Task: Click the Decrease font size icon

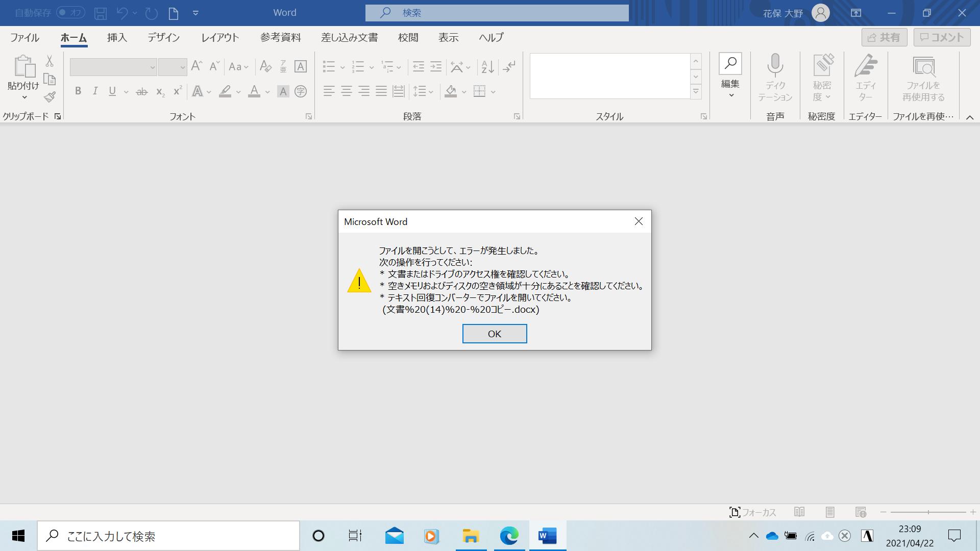Action: click(214, 66)
